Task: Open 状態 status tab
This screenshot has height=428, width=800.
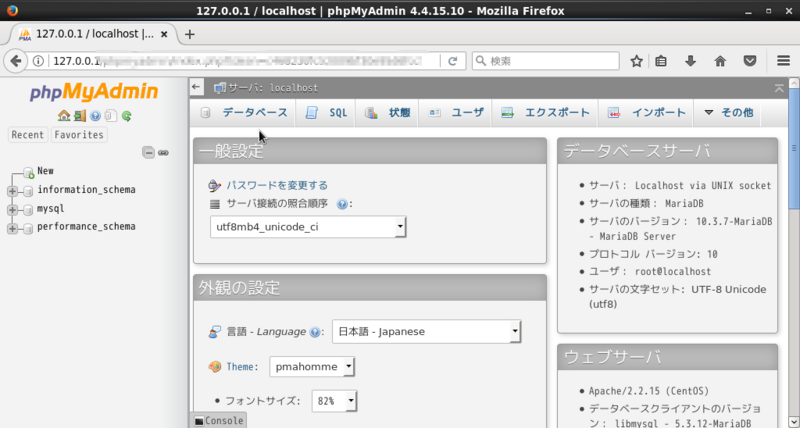Action: point(388,113)
